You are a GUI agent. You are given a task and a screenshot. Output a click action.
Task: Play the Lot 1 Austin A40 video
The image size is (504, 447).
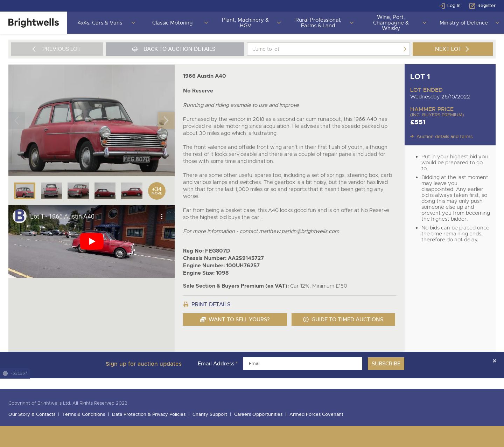91,241
